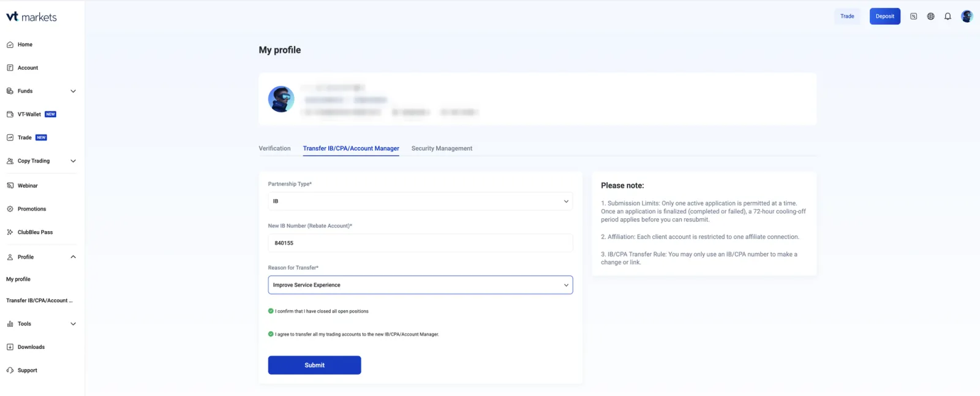Open the Reason for Transfer dropdown
The image size is (980, 396).
coord(420,285)
